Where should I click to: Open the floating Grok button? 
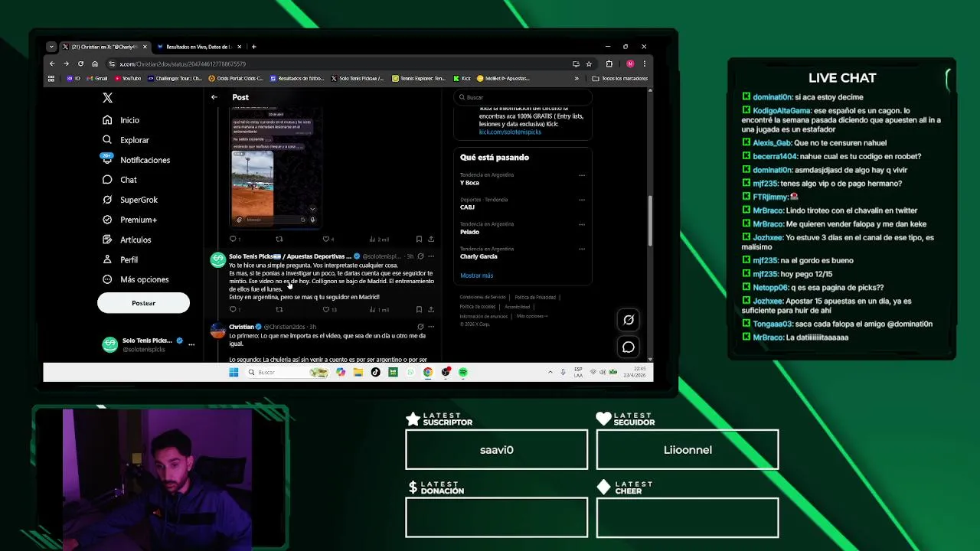(x=629, y=320)
